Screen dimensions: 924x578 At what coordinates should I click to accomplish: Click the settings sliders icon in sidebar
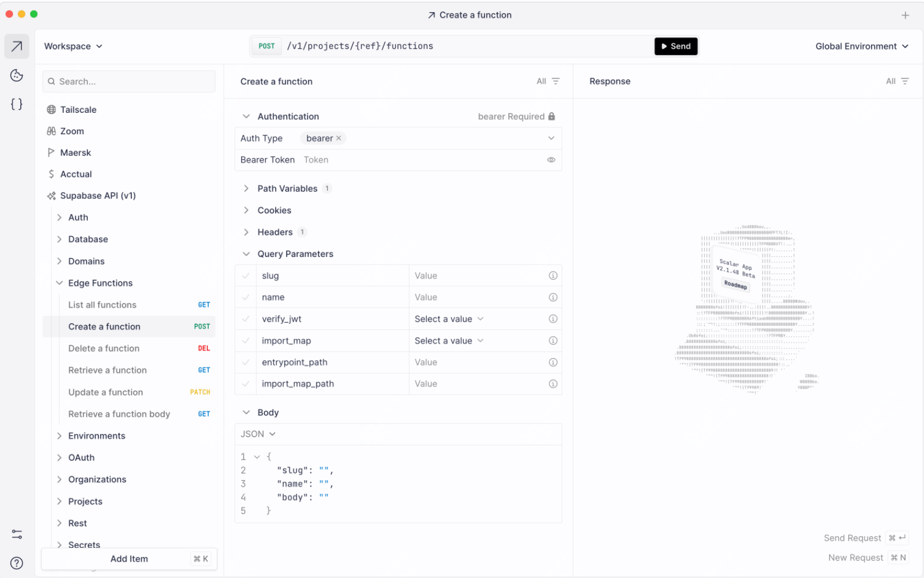click(17, 534)
